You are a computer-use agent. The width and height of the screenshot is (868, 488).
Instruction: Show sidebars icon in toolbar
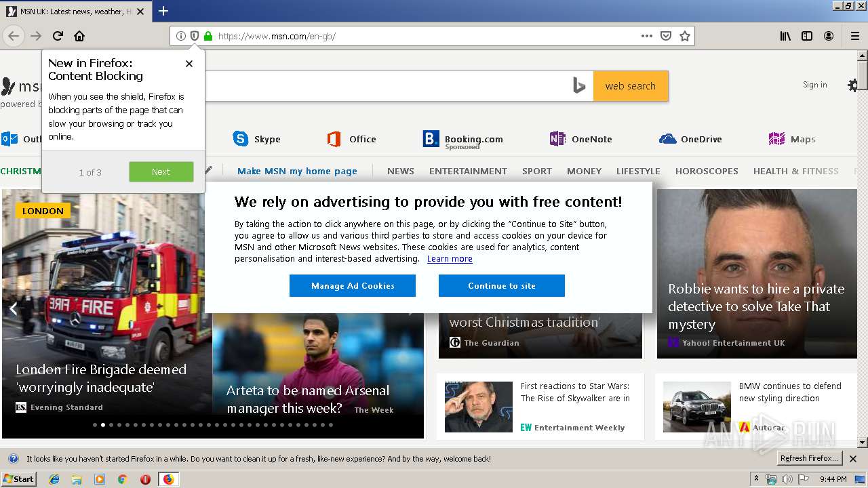click(807, 36)
